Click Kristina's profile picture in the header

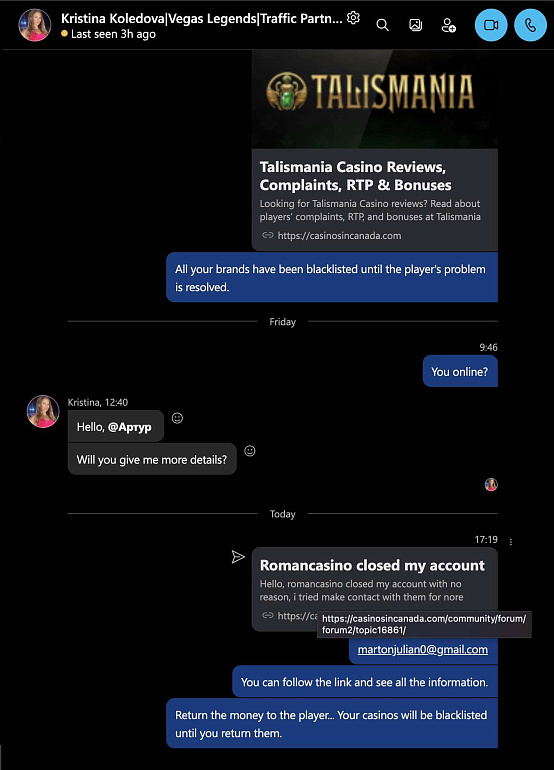tap(35, 25)
